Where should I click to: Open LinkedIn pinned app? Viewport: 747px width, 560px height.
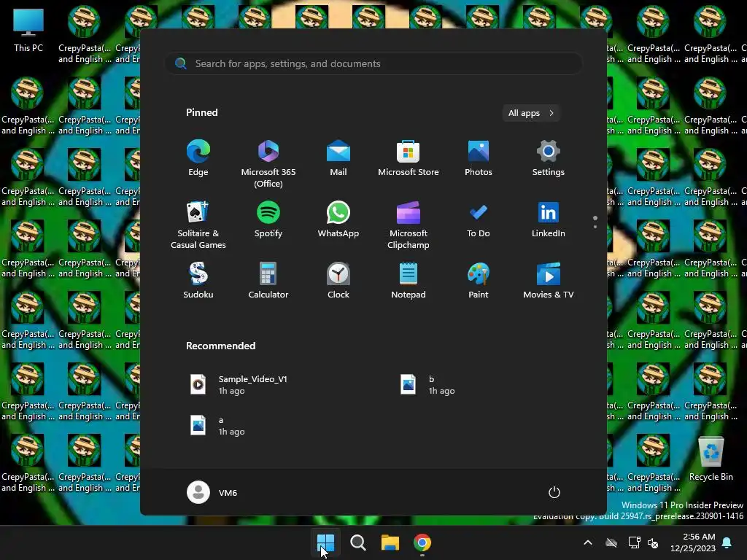pyautogui.click(x=549, y=219)
